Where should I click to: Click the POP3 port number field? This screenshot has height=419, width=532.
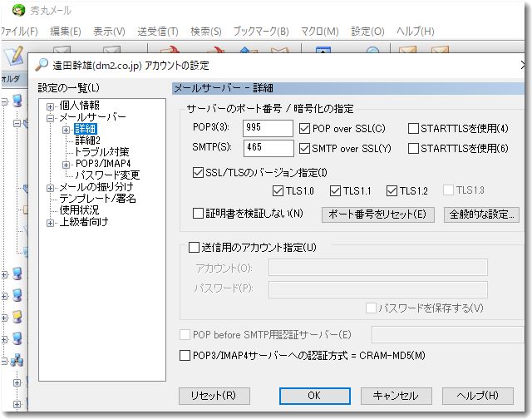click(268, 128)
